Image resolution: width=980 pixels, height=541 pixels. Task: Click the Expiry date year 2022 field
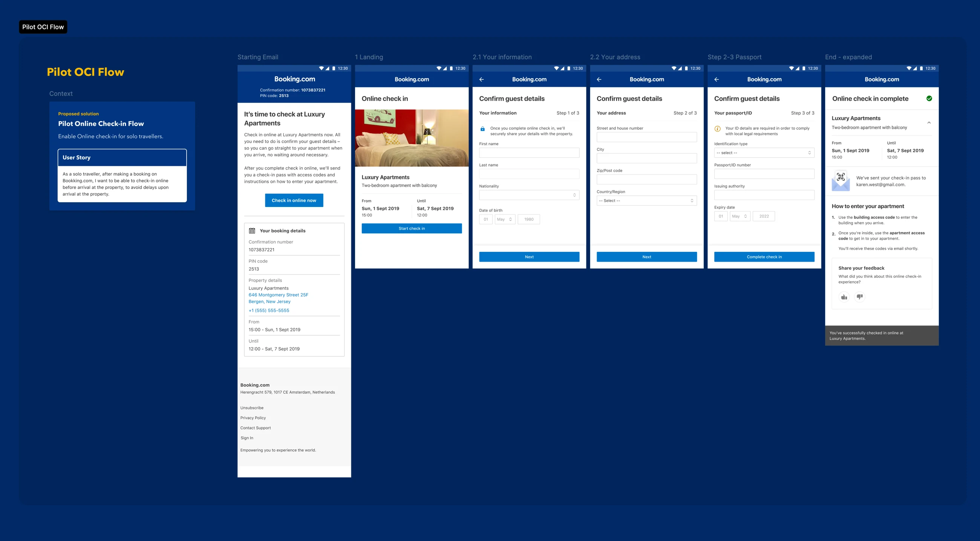click(x=764, y=216)
